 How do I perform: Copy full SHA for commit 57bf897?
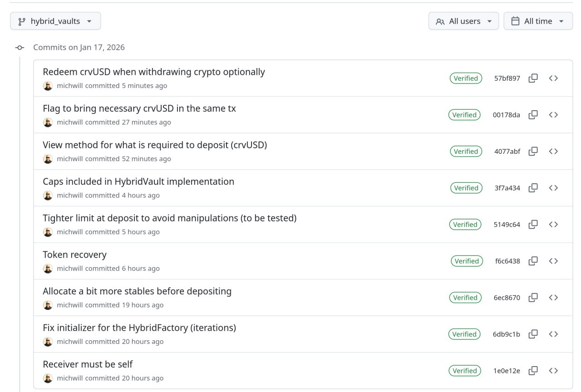coord(533,78)
